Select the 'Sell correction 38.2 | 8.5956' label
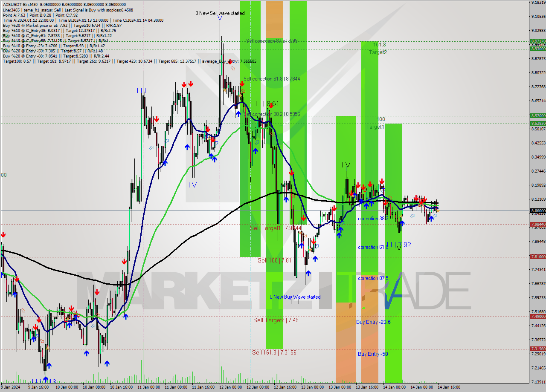Screen dimensions: 546x392 (x=272, y=115)
